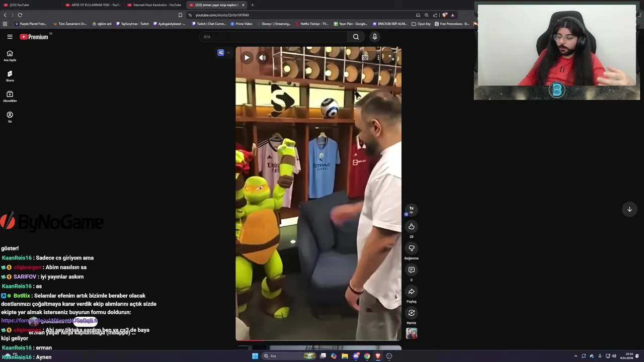This screenshot has height=362, width=644.
Task: Expand the Short to fullscreen
Action: (391, 58)
